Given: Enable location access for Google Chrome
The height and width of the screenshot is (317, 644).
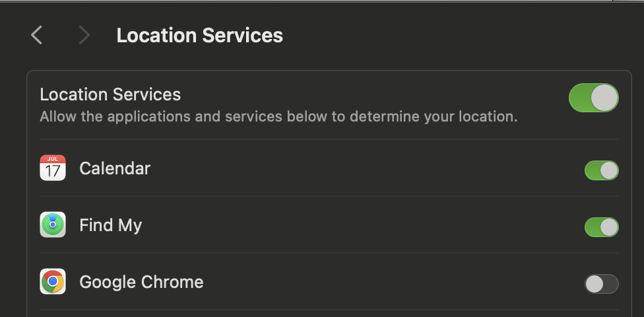Looking at the screenshot, I should point(601,284).
